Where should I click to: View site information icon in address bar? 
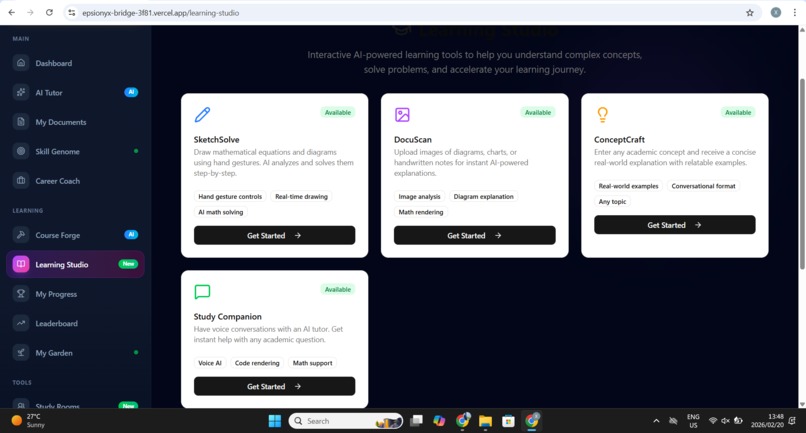click(71, 13)
